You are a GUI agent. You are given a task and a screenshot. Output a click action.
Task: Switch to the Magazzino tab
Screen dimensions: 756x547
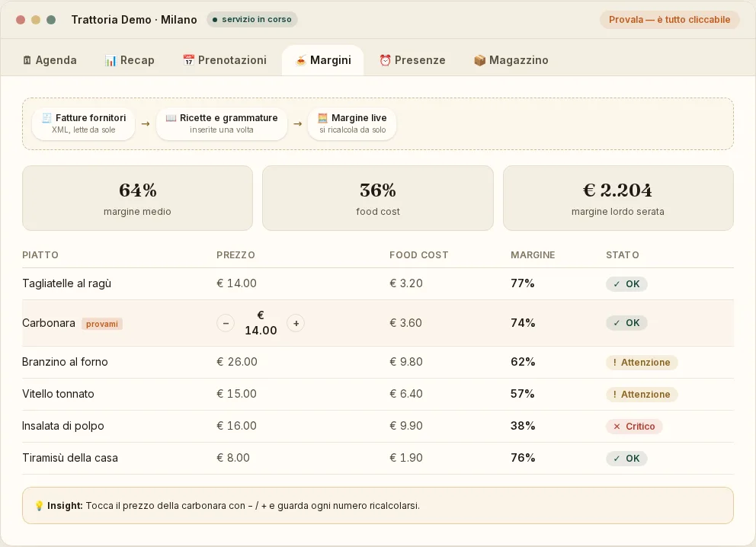point(511,60)
